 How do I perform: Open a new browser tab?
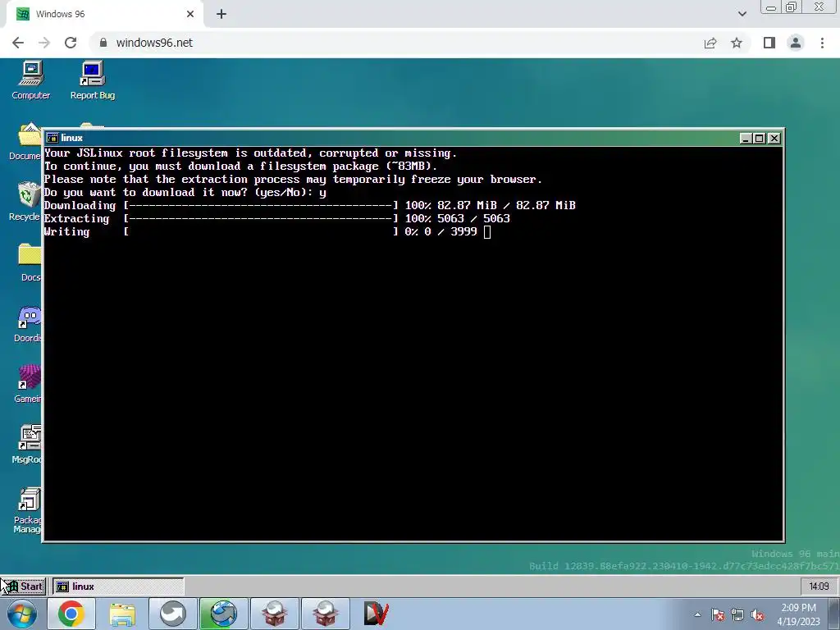(x=221, y=14)
